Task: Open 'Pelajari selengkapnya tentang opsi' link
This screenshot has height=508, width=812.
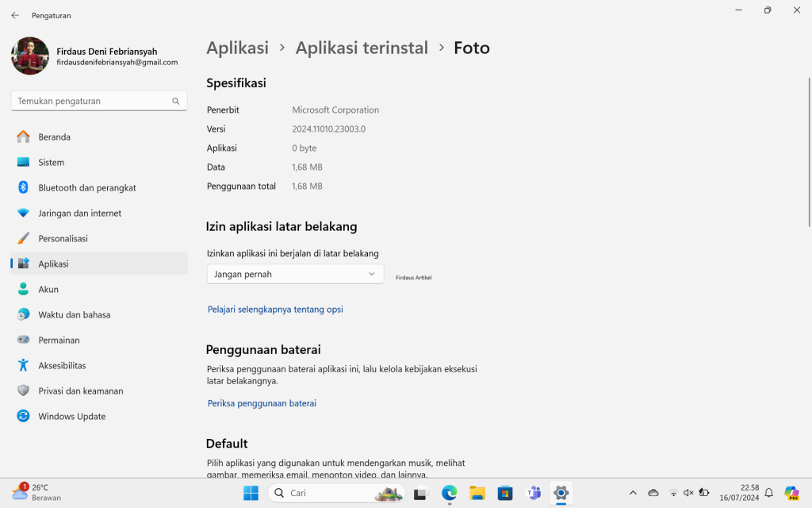Action: click(x=275, y=310)
